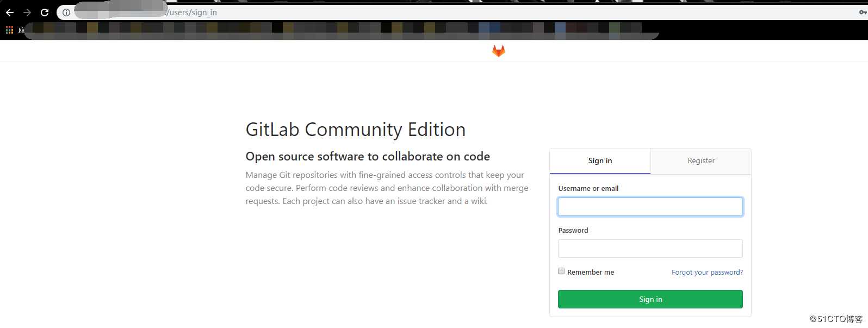
Task: Click the browser back arrow
Action: [10, 13]
